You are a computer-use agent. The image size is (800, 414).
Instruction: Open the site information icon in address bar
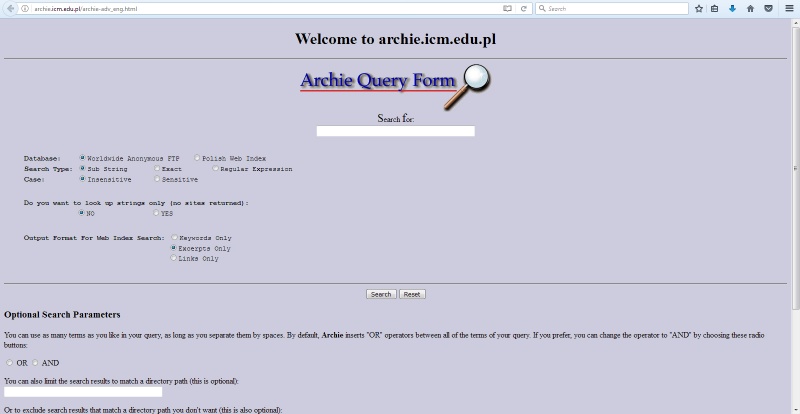(x=24, y=9)
